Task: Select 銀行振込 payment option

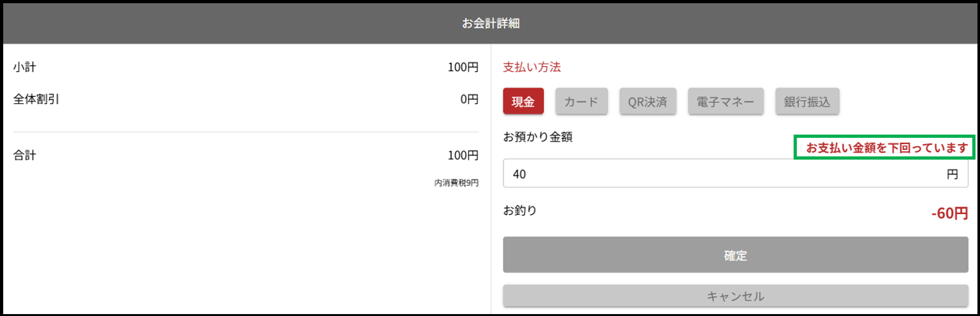Action: [807, 102]
